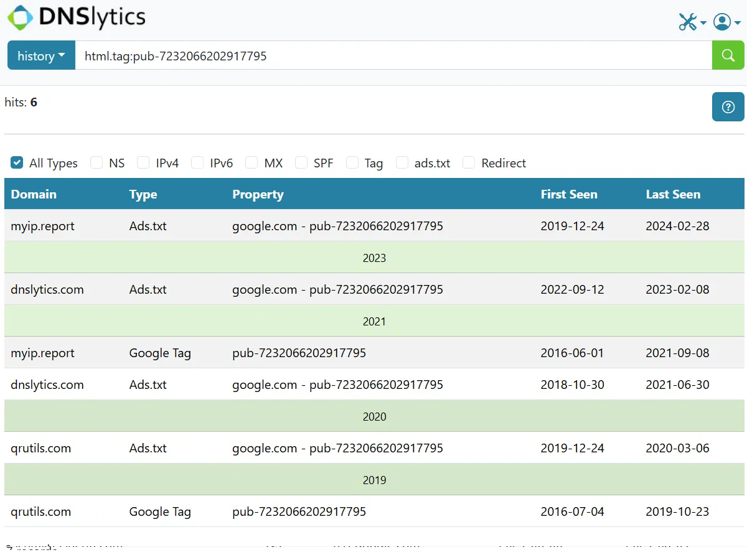Select Ads.txt type in first myip.report row
Screen dimensions: 747x560
(x=148, y=226)
